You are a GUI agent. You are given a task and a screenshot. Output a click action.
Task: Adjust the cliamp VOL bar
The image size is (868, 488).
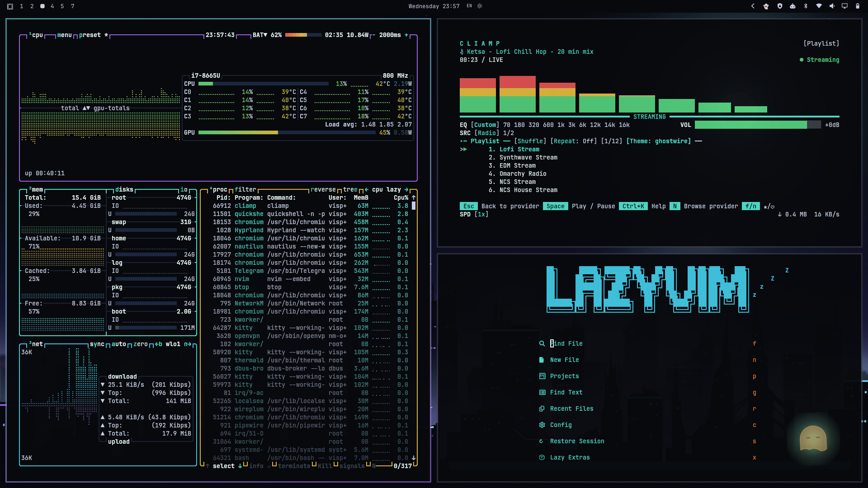[x=758, y=125]
